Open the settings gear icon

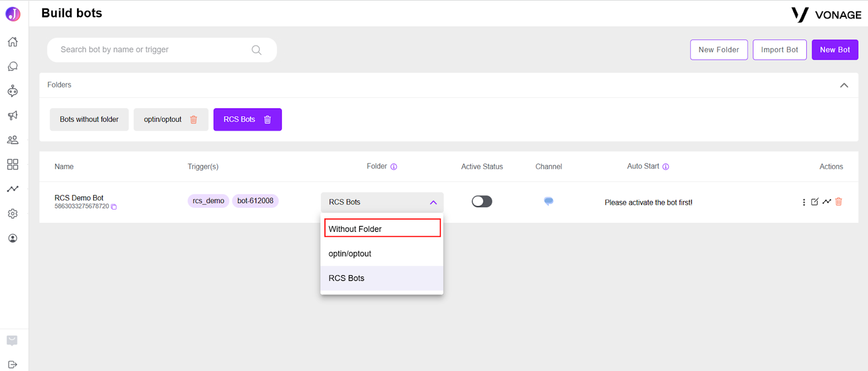[x=12, y=213]
